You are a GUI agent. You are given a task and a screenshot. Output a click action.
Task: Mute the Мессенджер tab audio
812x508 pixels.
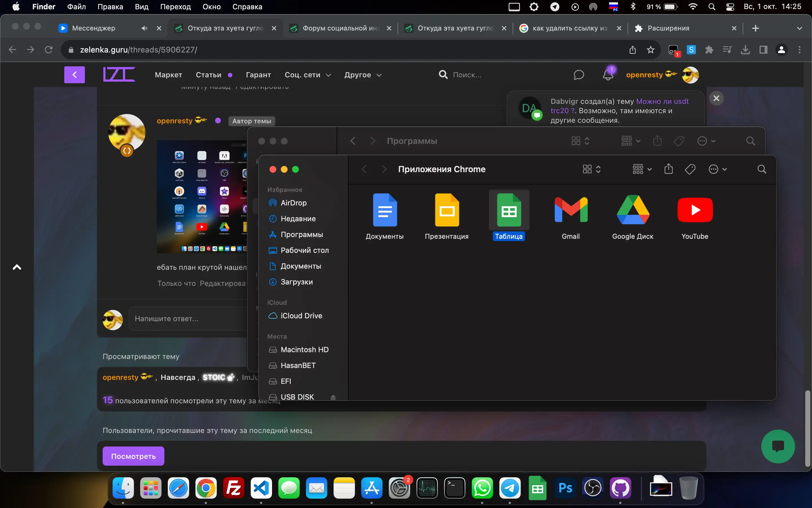click(144, 28)
